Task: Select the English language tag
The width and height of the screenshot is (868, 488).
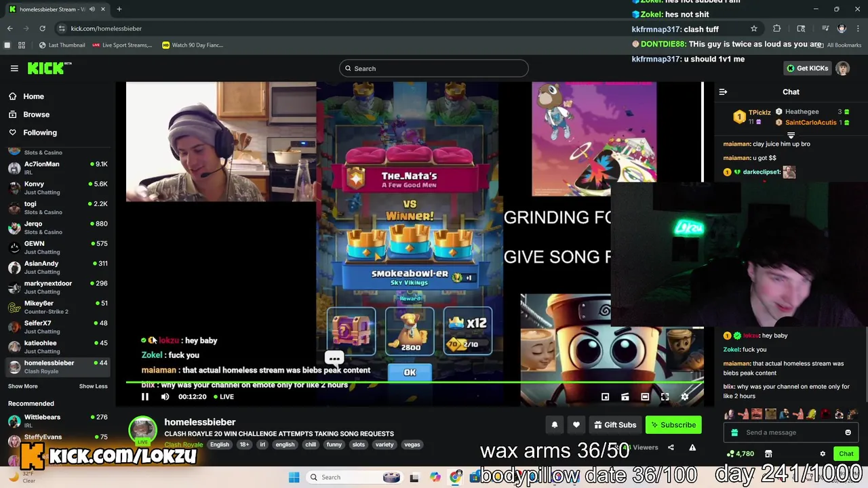Action: [219, 445]
